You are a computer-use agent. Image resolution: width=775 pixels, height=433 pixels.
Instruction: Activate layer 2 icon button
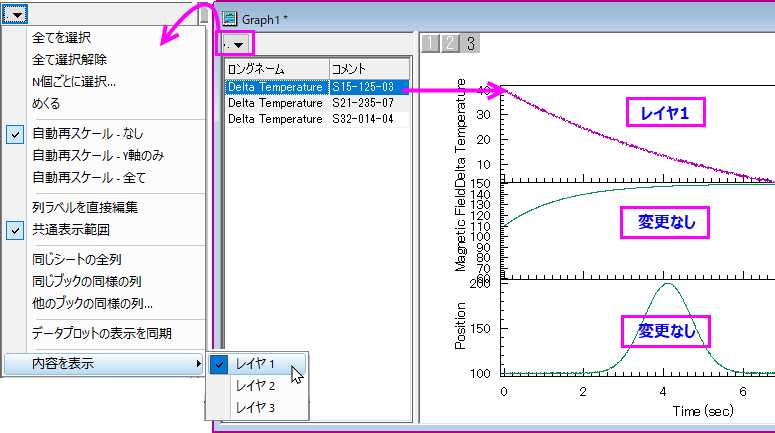click(x=450, y=43)
